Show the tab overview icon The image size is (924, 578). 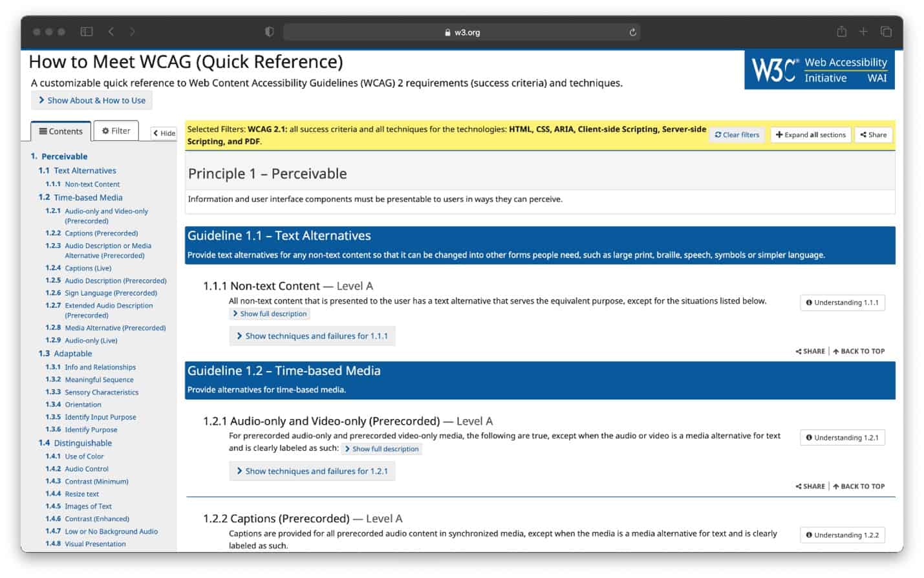click(x=886, y=32)
